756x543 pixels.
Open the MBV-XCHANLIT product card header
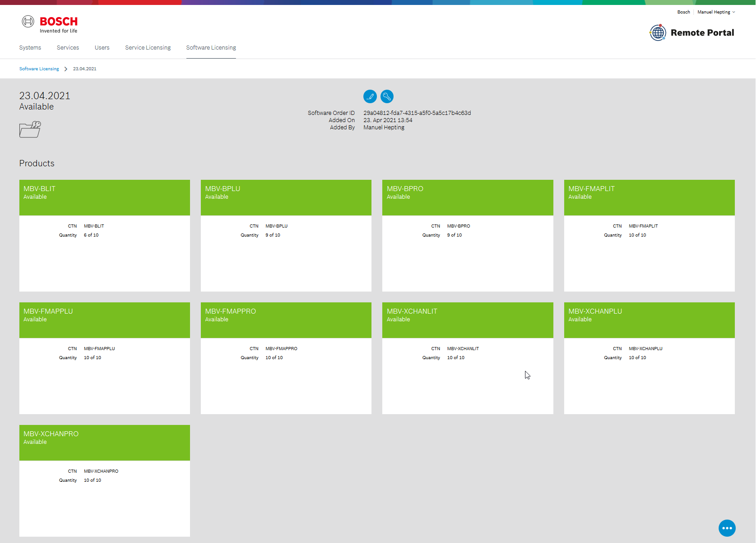coord(468,320)
